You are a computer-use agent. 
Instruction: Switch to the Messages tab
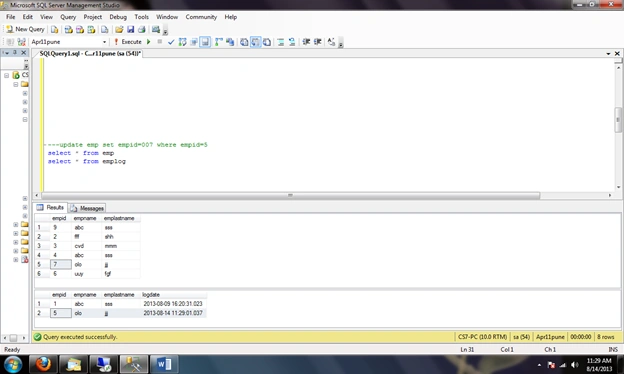pyautogui.click(x=87, y=208)
